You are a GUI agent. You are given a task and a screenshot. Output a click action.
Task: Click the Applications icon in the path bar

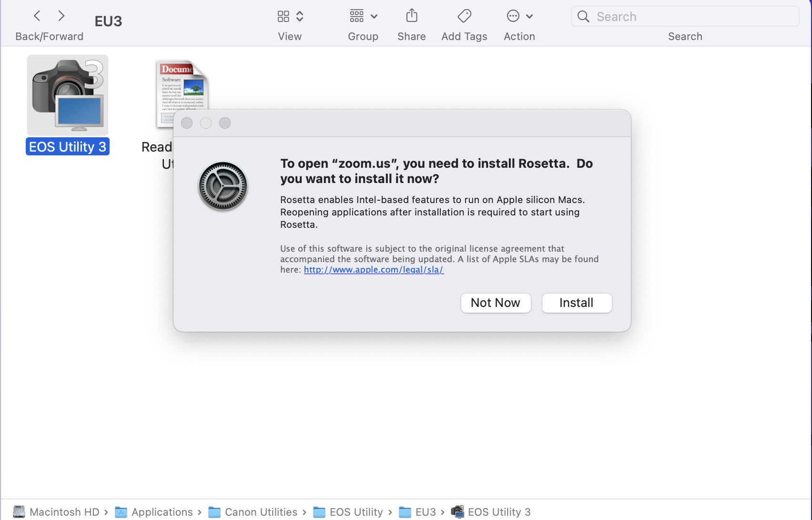121,511
